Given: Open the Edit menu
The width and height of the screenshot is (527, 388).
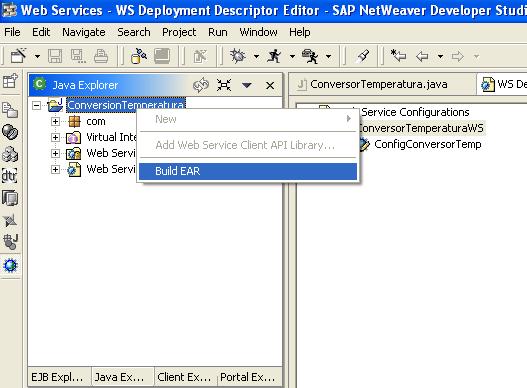Looking at the screenshot, I should [41, 32].
